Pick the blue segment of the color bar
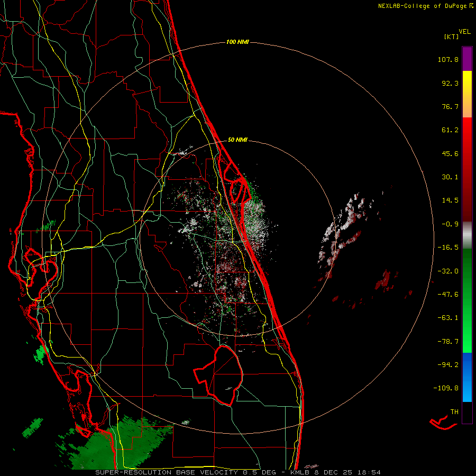The height and width of the screenshot is (476, 476). tap(467, 377)
